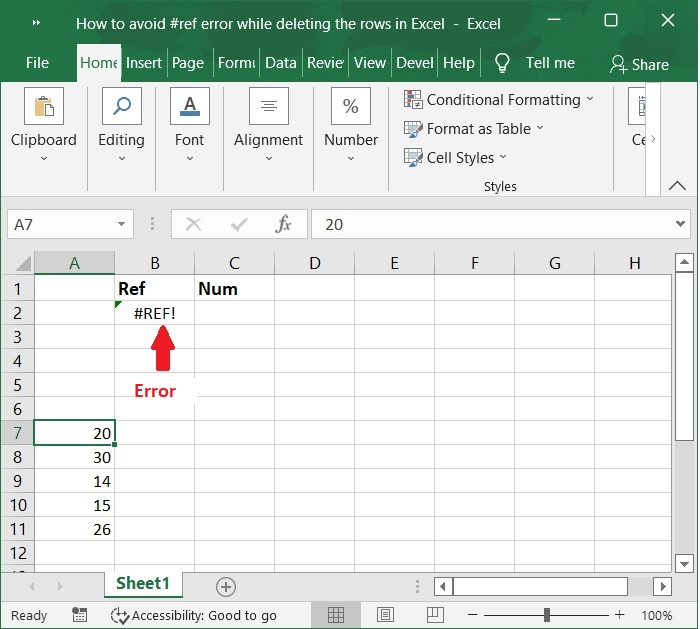Click the Enter checkmark formula bar icon
Screen dimensions: 700x629
click(239, 224)
